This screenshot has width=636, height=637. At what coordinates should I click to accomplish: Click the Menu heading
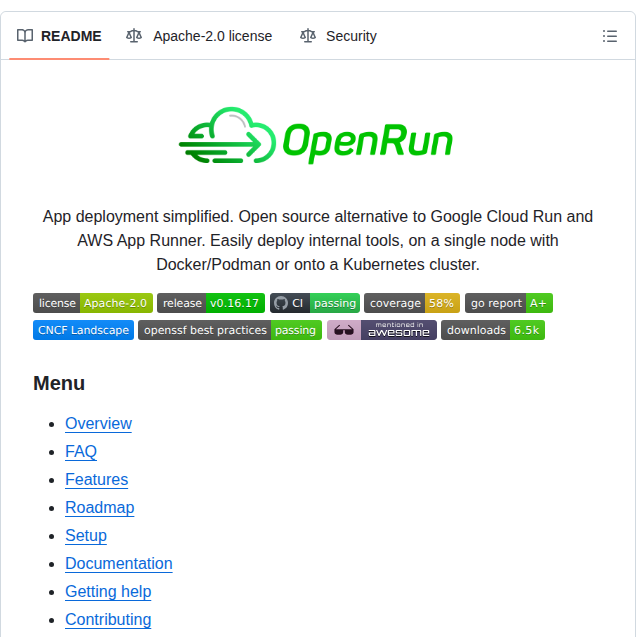pyautogui.click(x=59, y=384)
